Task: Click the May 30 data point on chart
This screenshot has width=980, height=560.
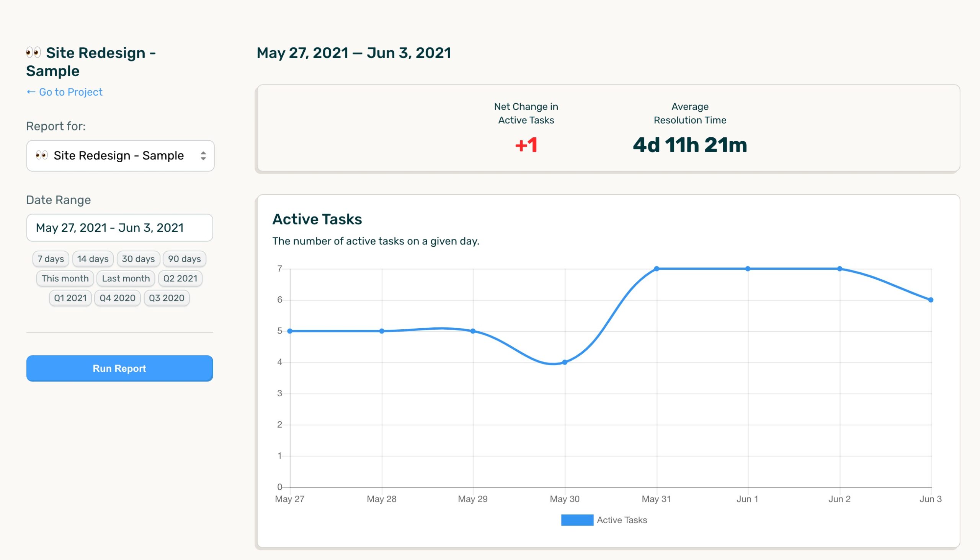Action: pyautogui.click(x=565, y=362)
